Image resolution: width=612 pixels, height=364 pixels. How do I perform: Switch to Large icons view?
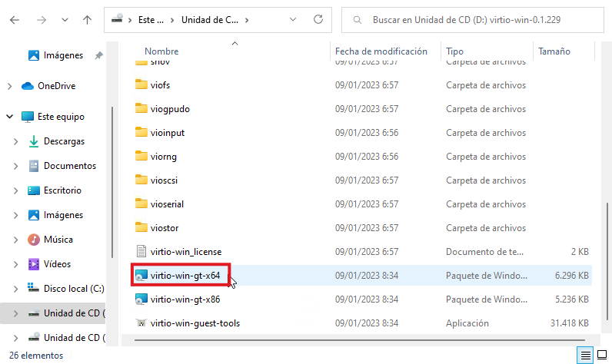tap(600, 355)
